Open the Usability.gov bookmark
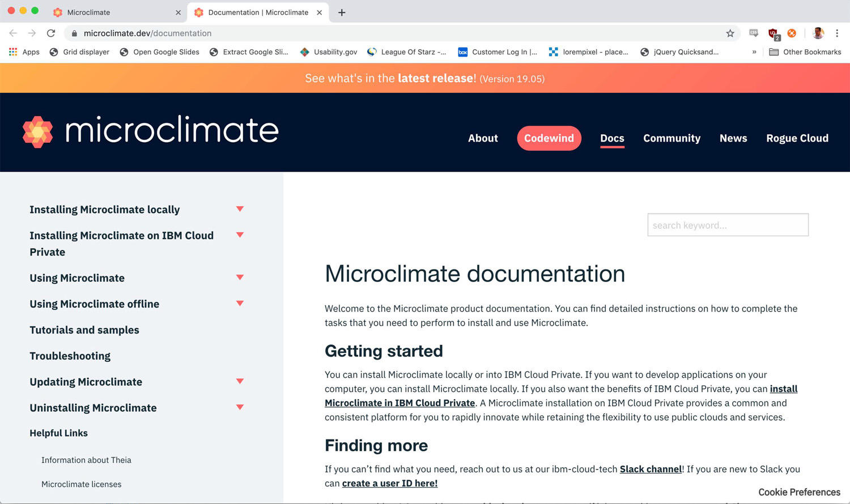Viewport: 850px width, 504px height. click(328, 52)
